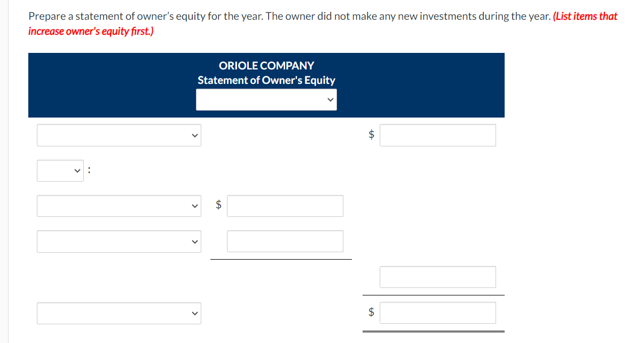Image resolution: width=644 pixels, height=343 pixels.
Task: Click the dollar sign next to the middle amount box
Action: click(218, 206)
